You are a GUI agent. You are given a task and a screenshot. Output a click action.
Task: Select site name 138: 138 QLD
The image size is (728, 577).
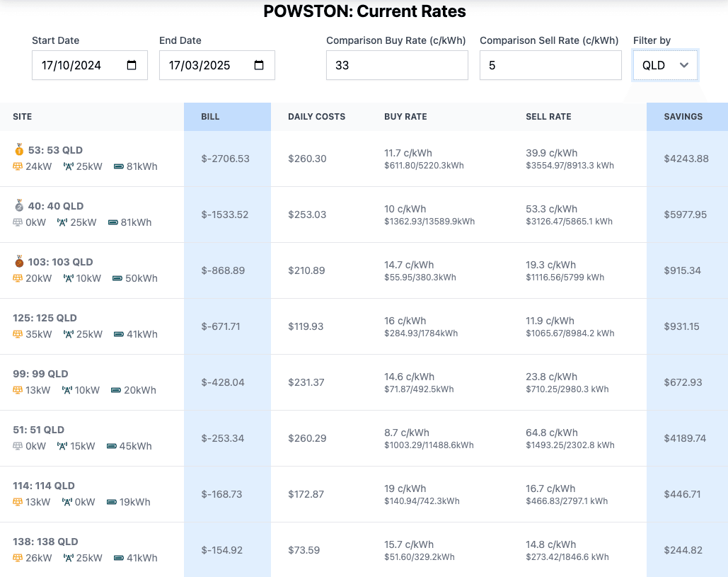(x=45, y=542)
